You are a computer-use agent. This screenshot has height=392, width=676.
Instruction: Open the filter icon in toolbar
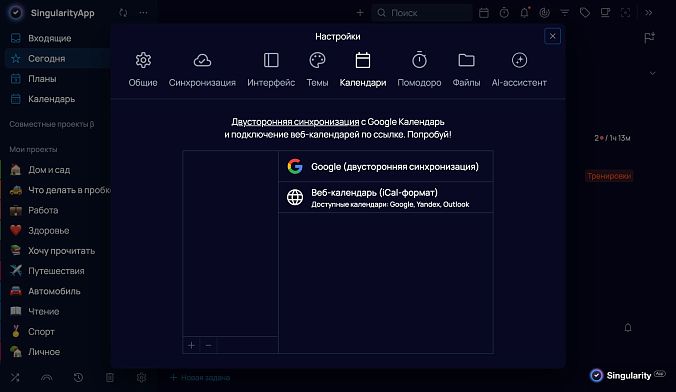(565, 13)
